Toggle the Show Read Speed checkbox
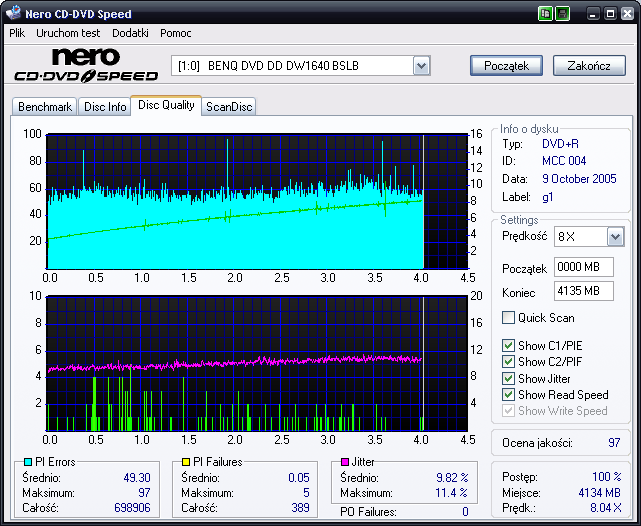This screenshot has height=526, width=641. [x=508, y=394]
